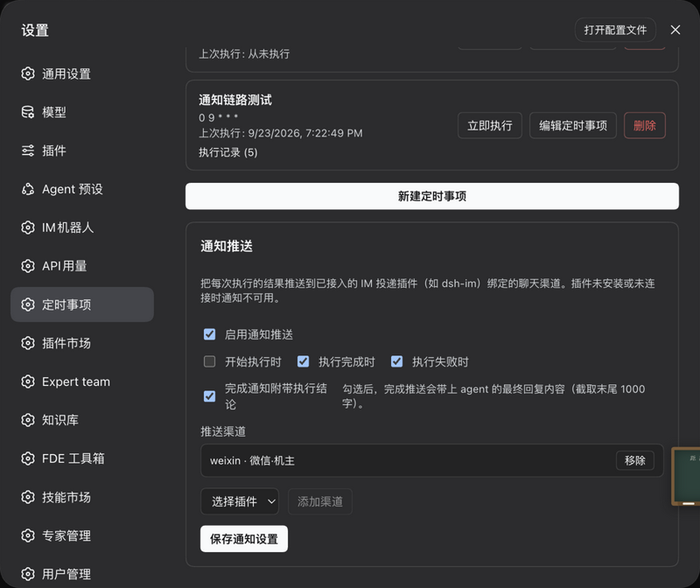Screen dimensions: 700x588
Task: Click the database icon beside 模型
Action: (28, 112)
